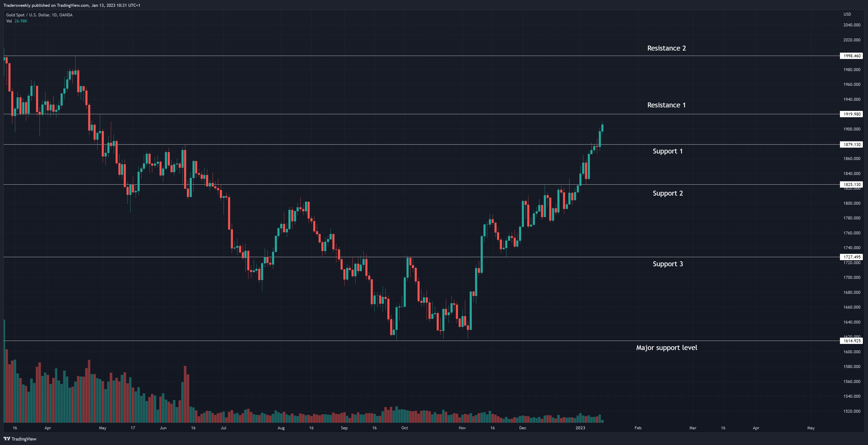Viewport: 868px width, 445px height.
Task: Click the Jul label on time axis
Action: 223,428
